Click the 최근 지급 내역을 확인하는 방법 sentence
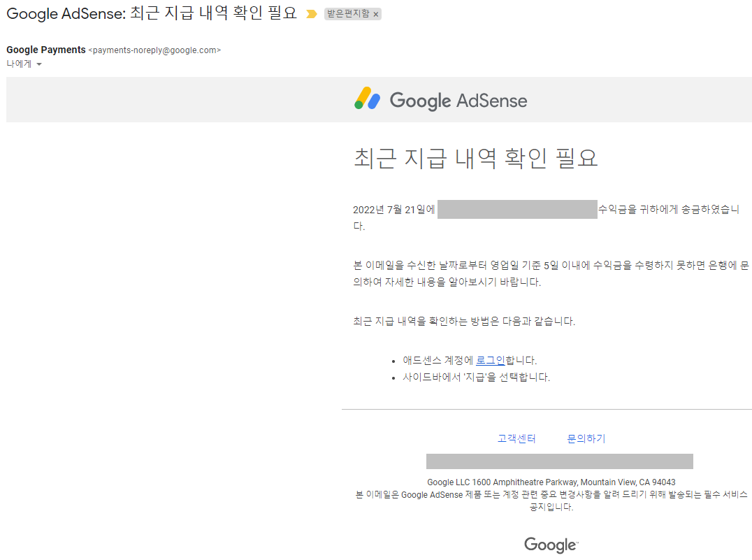This screenshot has width=752, height=560. (464, 321)
